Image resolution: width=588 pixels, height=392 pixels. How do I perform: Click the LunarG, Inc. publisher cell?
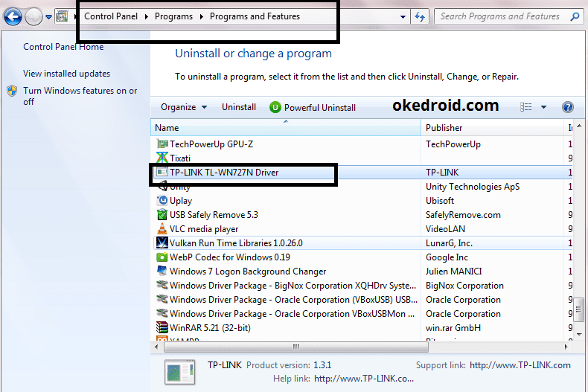[449, 243]
